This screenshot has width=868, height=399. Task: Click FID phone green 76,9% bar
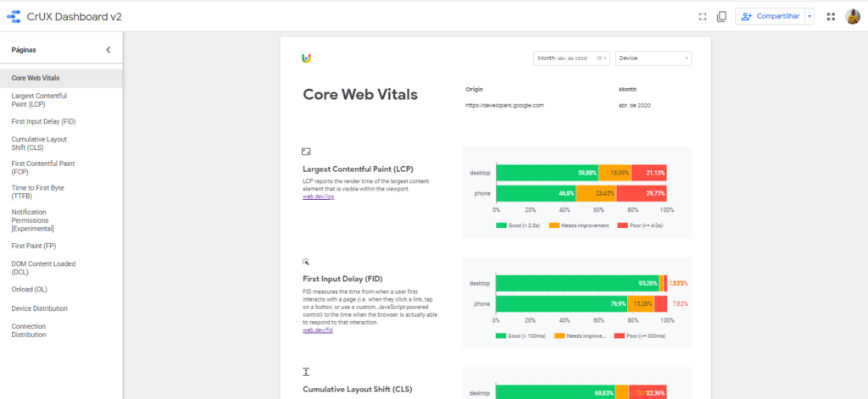(x=562, y=304)
